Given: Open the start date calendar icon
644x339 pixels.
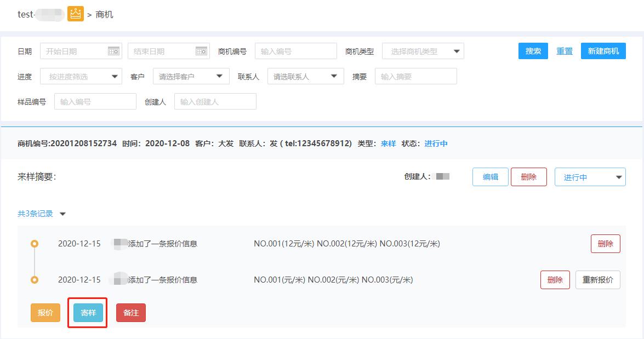Looking at the screenshot, I should pyautogui.click(x=113, y=51).
